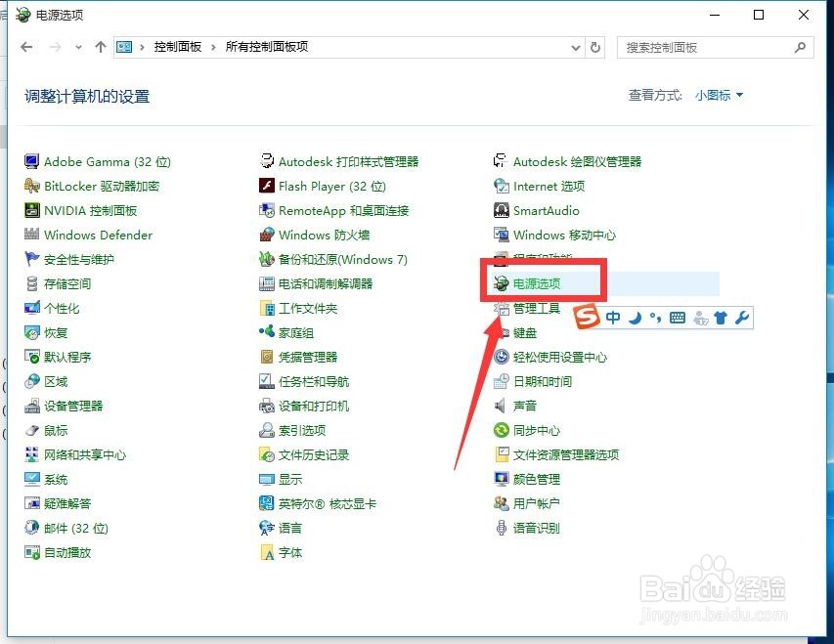Image resolution: width=834 pixels, height=644 pixels.
Task: Open Adobe Gamma (32 位) icon
Action: coord(32,161)
